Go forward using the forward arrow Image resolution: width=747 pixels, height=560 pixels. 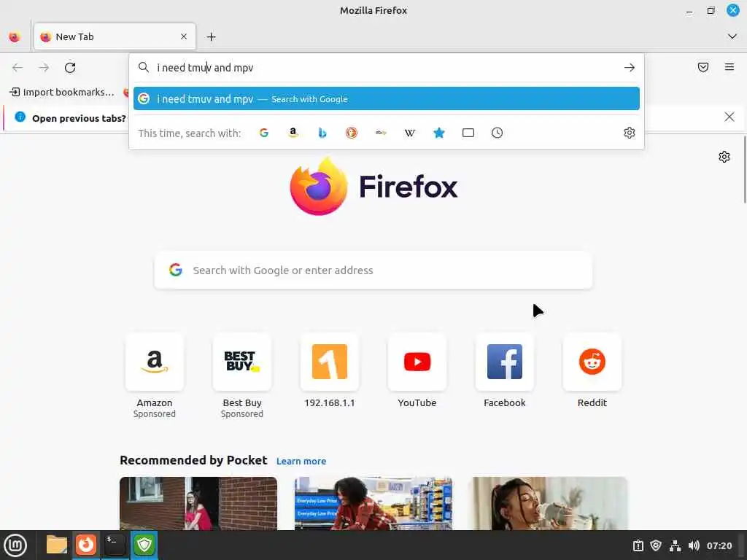(x=44, y=68)
